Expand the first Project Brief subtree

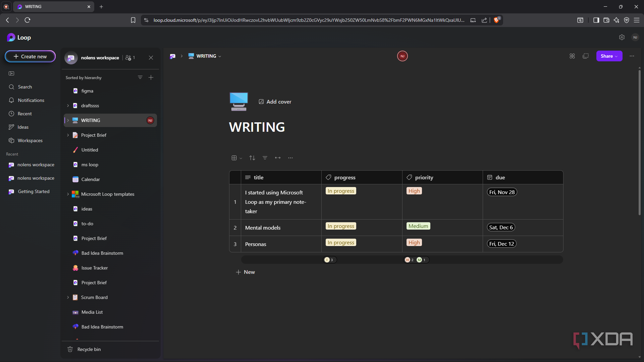click(x=68, y=135)
